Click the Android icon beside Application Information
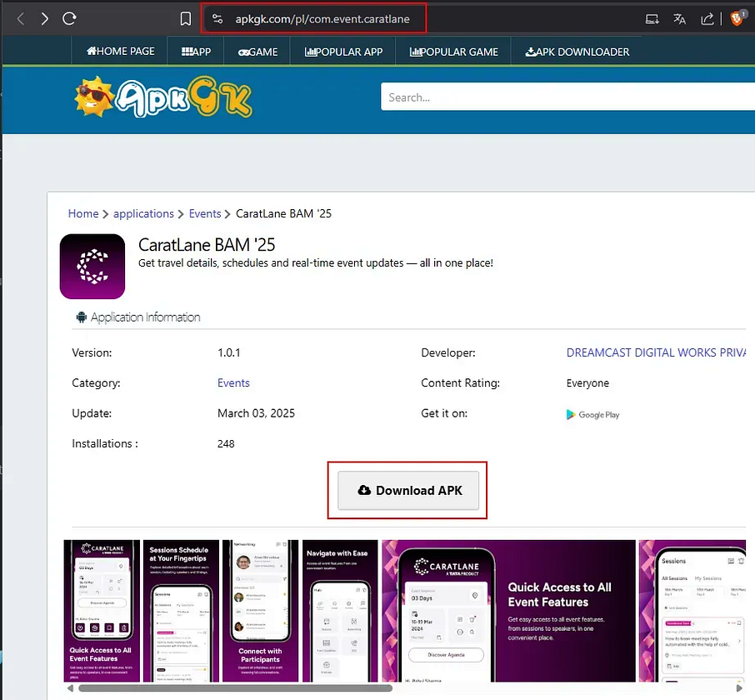Screen dimensions: 755x700 coord(82,317)
